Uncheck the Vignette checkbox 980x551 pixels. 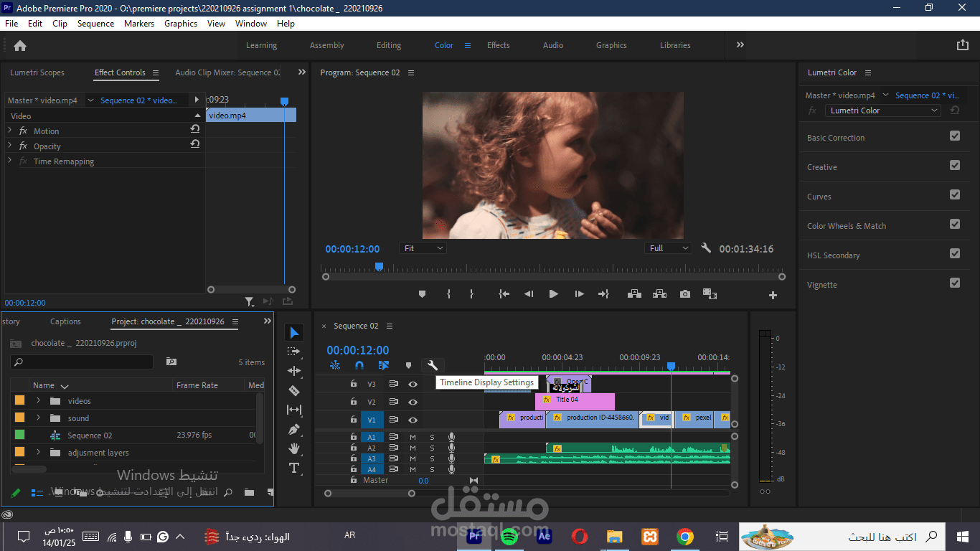click(954, 283)
